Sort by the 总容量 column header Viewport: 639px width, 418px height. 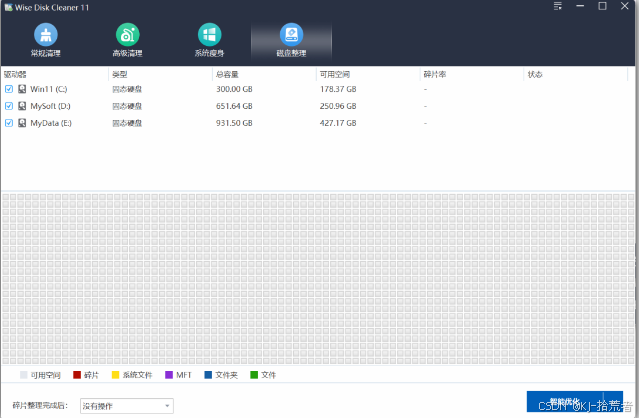pos(227,74)
